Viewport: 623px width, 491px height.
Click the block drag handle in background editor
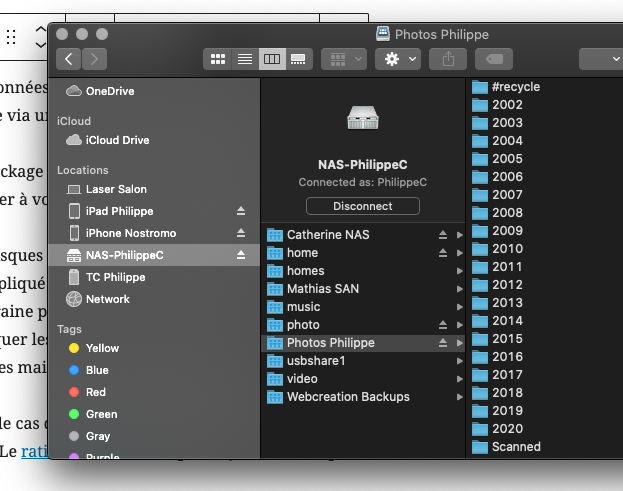11,37
